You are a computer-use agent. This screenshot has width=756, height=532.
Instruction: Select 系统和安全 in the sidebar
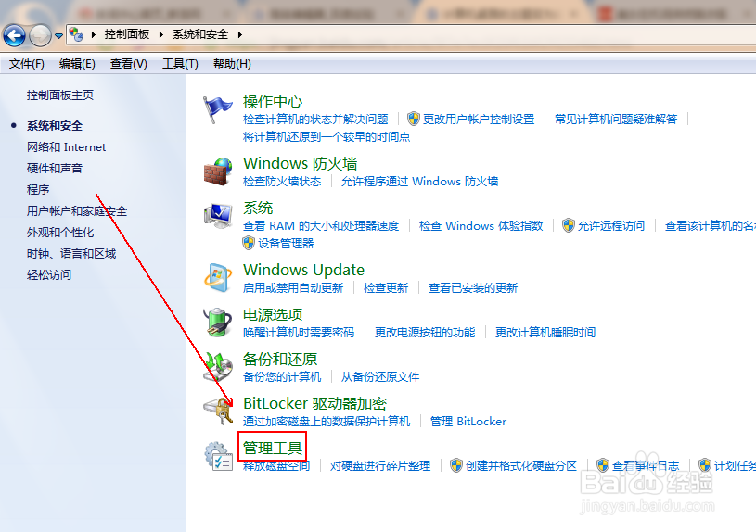point(55,126)
